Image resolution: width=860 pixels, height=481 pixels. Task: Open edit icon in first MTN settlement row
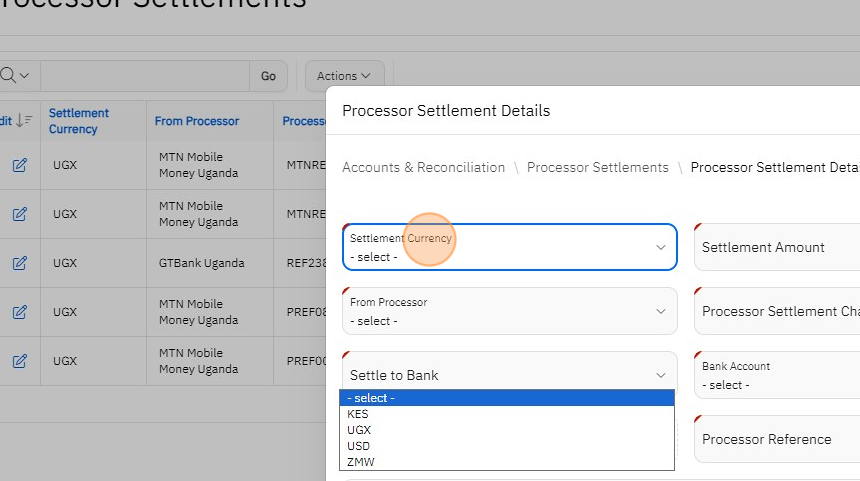tap(19, 165)
